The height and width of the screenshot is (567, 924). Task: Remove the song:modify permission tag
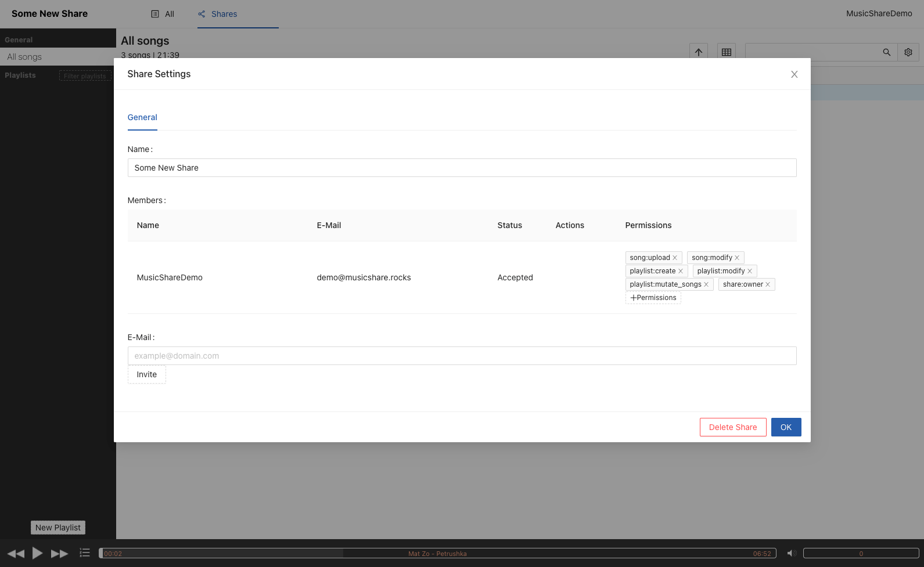737,258
